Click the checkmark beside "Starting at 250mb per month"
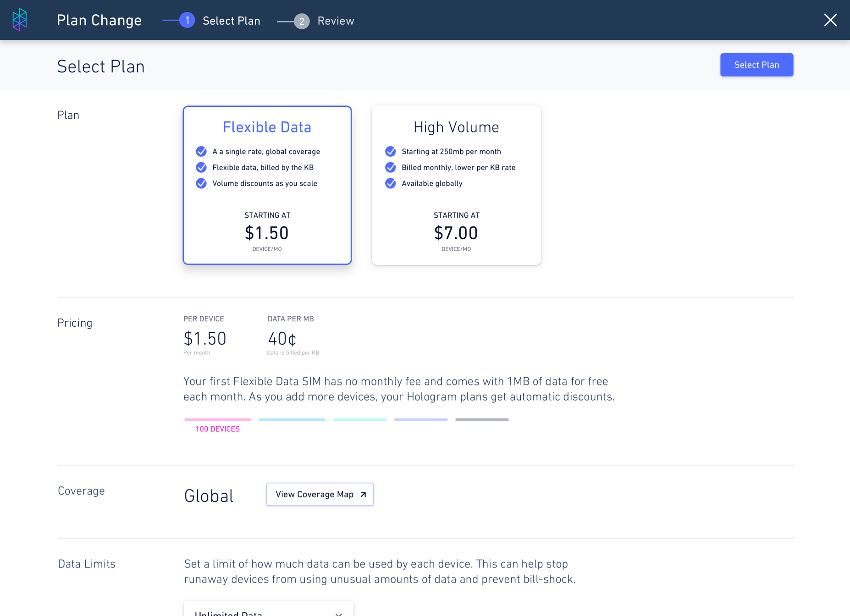 click(391, 151)
